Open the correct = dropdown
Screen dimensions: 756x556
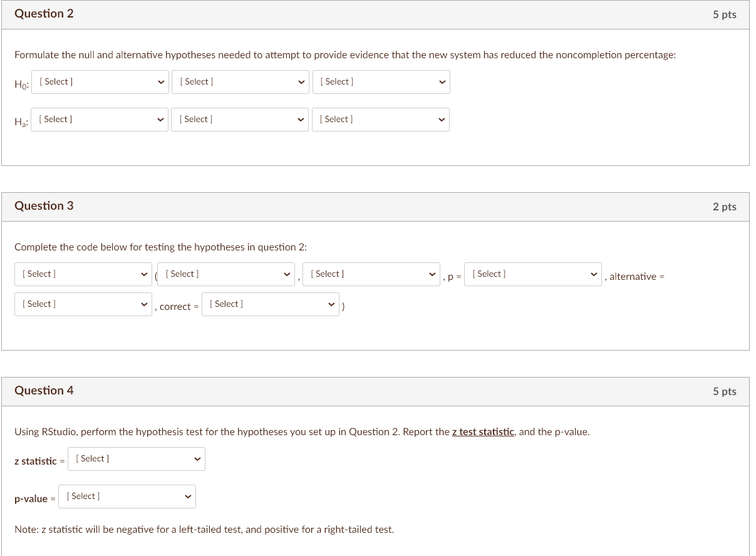271,304
